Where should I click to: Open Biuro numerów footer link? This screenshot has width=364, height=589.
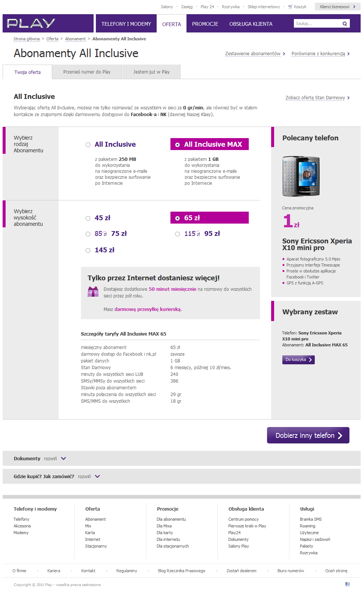click(x=291, y=571)
